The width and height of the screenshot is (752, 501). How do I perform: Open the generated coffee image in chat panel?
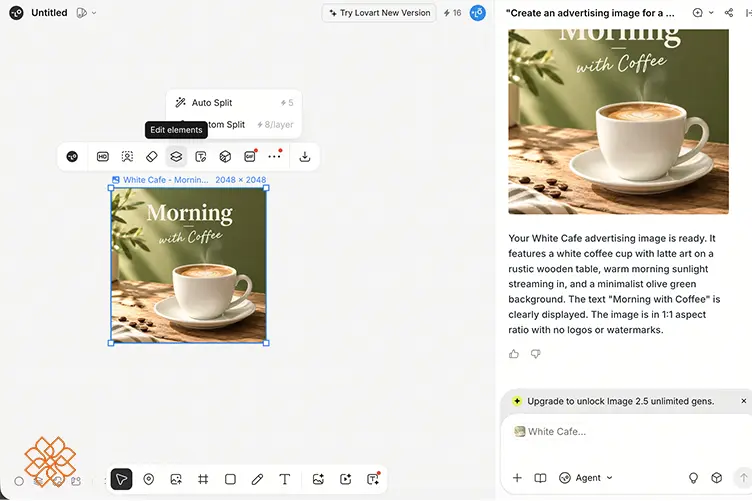(x=618, y=122)
